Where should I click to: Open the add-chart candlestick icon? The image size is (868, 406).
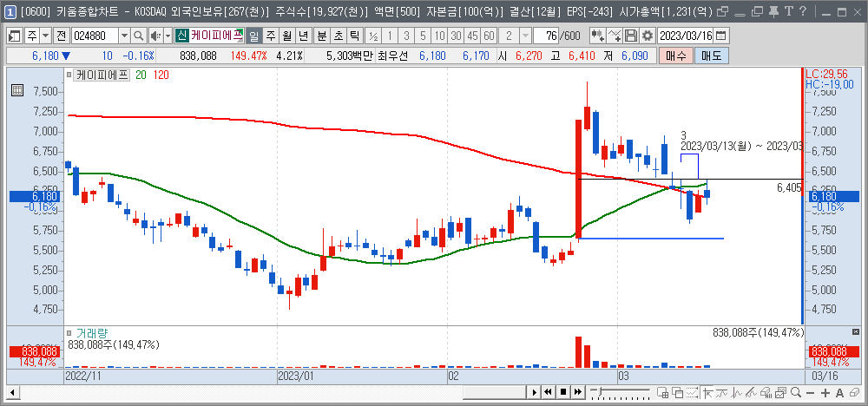pos(597,36)
